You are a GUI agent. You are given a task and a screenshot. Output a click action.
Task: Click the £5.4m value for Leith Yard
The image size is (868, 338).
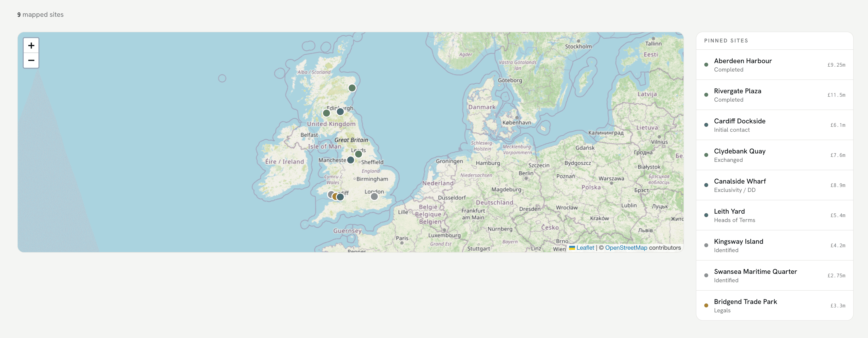pyautogui.click(x=838, y=215)
